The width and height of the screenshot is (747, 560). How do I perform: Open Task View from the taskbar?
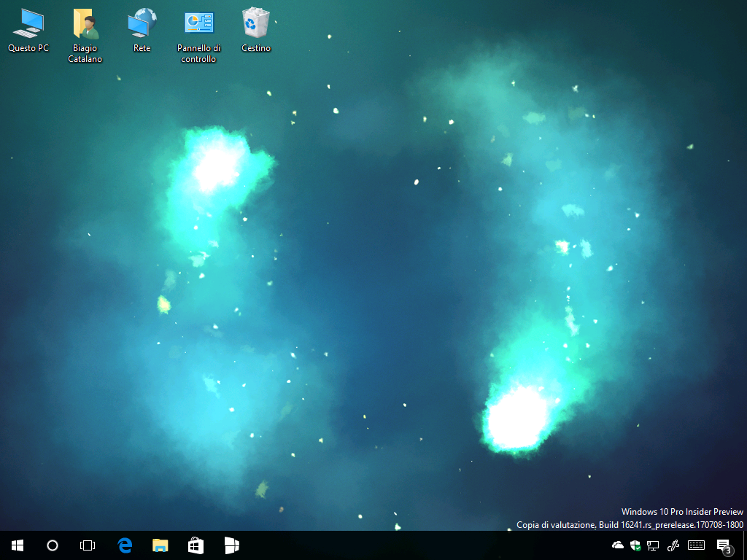click(88, 545)
